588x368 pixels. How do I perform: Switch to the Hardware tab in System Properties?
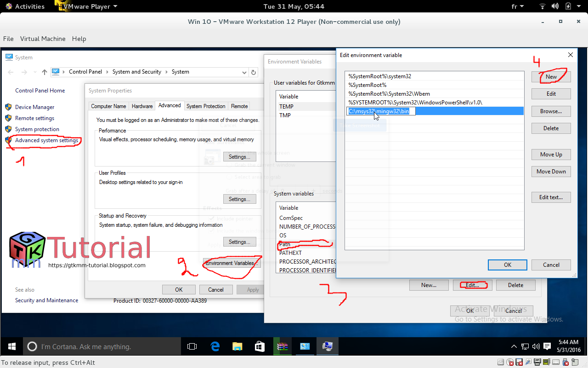(142, 106)
